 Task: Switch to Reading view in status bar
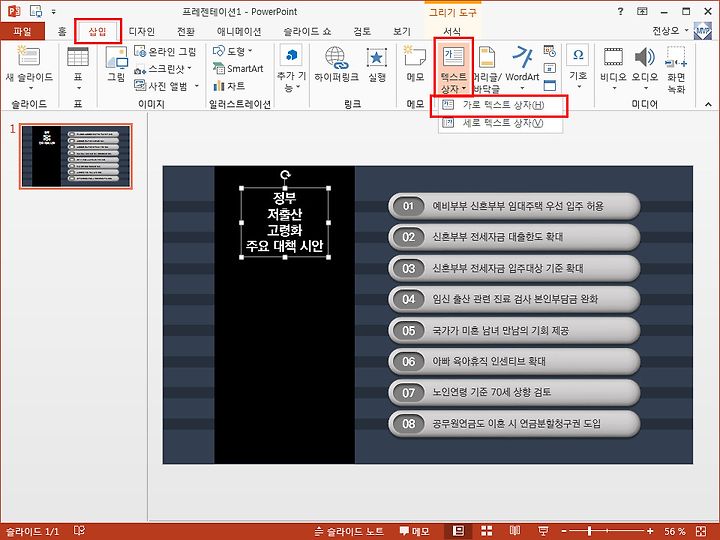click(x=515, y=531)
